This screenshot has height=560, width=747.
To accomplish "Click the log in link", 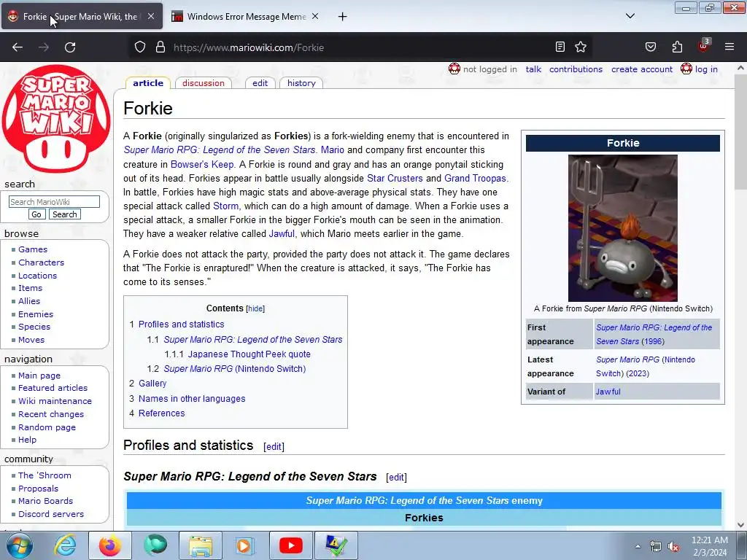I will click(x=706, y=69).
